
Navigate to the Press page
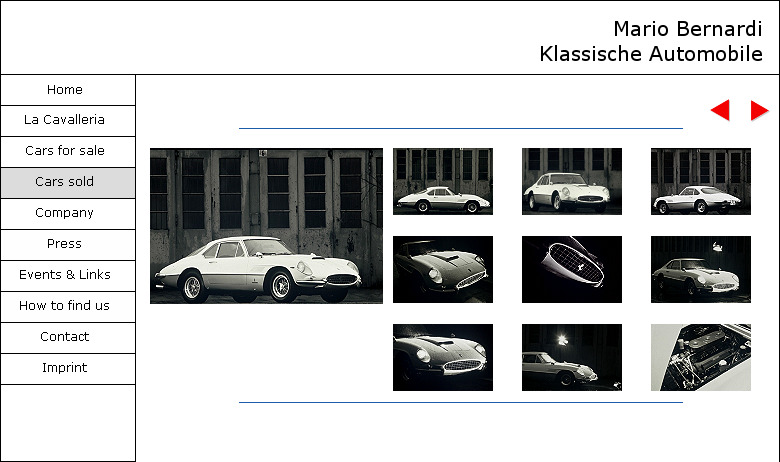point(68,245)
